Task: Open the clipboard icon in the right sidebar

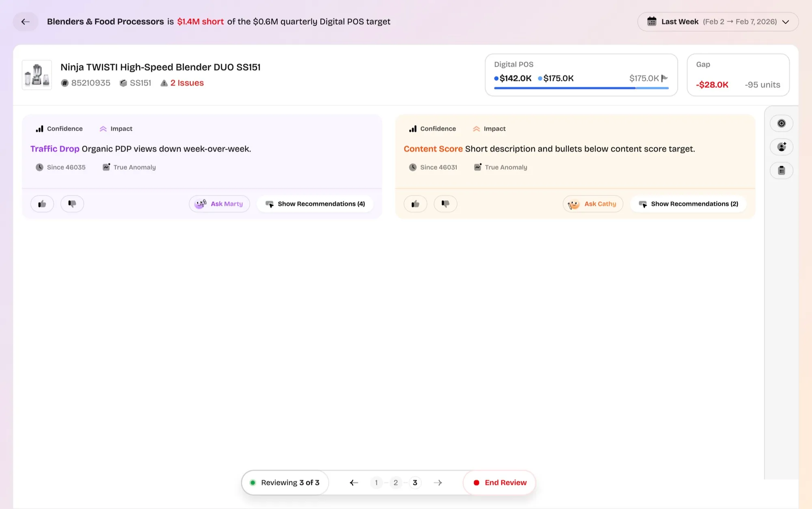Action: [782, 171]
